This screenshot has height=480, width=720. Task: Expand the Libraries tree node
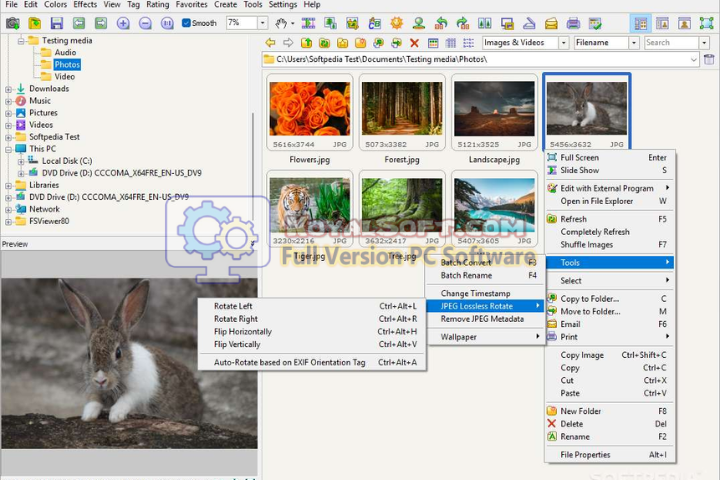(x=8, y=186)
